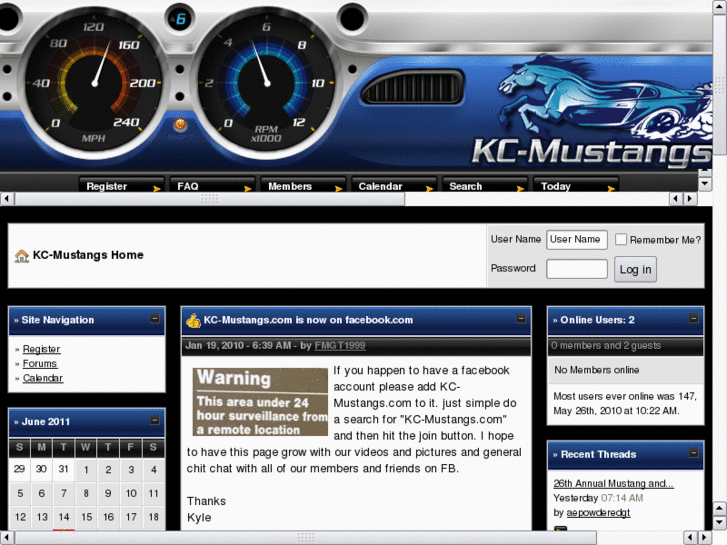Click the 'Yesterday 07:14 AM' timestamp
727x545 pixels.
click(x=598, y=498)
